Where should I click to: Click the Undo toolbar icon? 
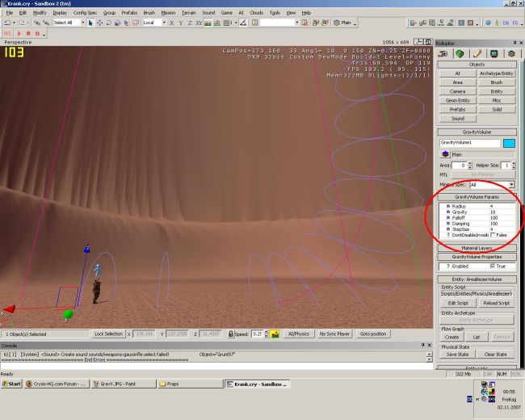[7, 23]
